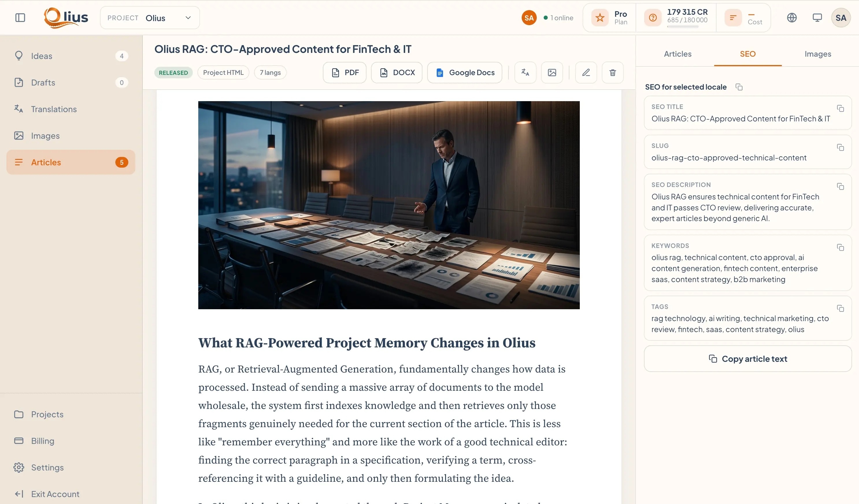Click Exit Account

(71, 494)
